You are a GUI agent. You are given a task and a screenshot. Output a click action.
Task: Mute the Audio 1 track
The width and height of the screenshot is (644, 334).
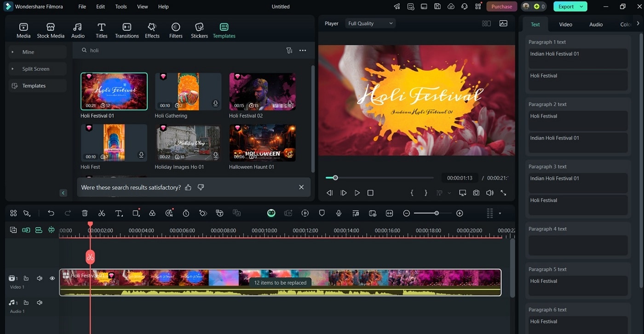[x=40, y=303]
